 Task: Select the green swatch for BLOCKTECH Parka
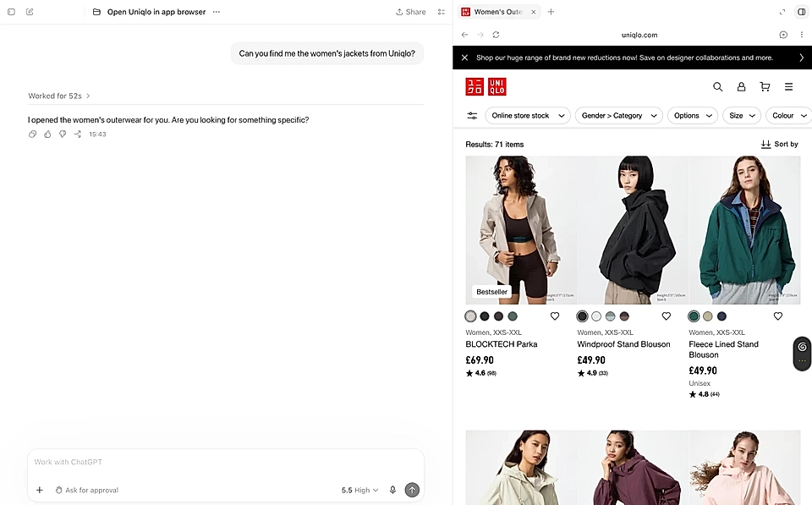[x=513, y=316]
